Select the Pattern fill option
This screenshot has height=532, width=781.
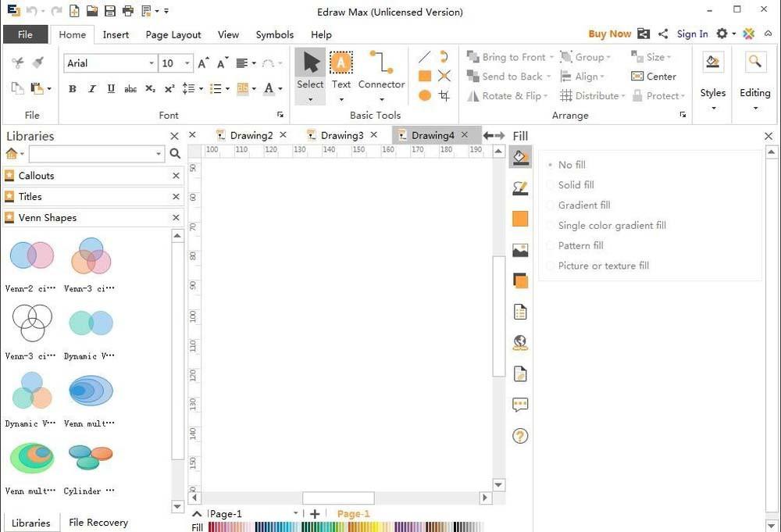tap(580, 245)
